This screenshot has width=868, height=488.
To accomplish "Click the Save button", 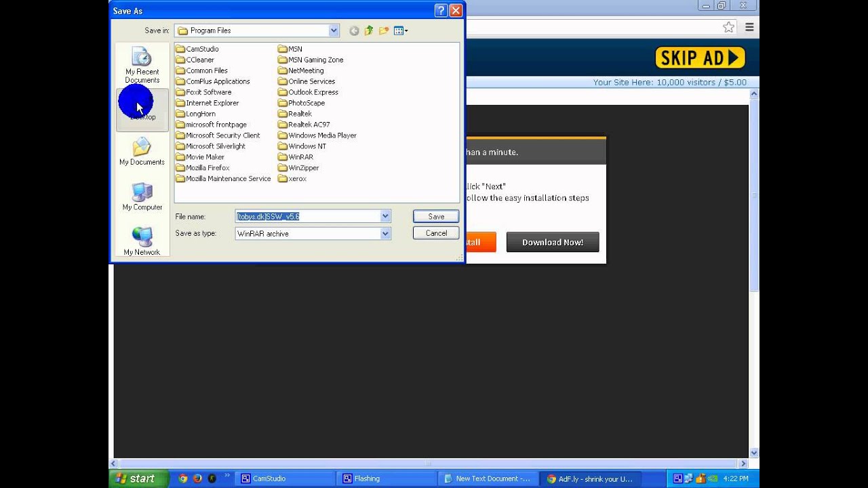I will point(436,216).
